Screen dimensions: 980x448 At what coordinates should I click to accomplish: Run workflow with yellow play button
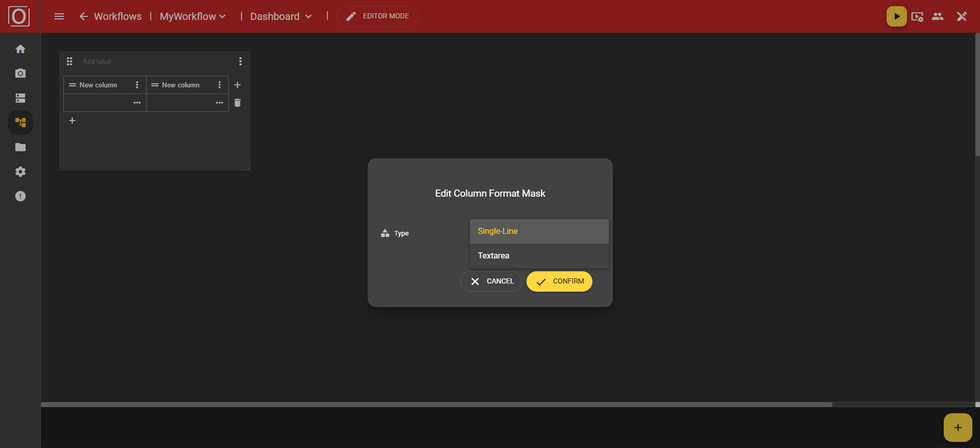point(896,16)
